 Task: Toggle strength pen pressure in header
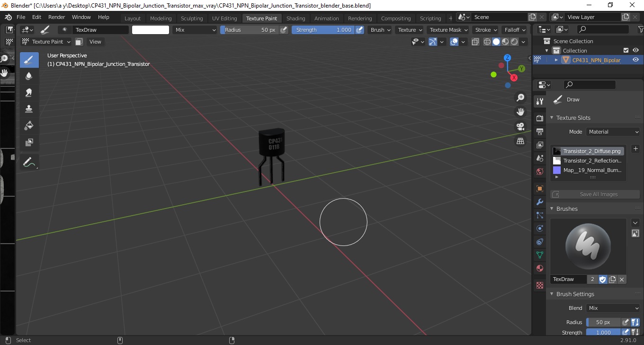click(359, 30)
